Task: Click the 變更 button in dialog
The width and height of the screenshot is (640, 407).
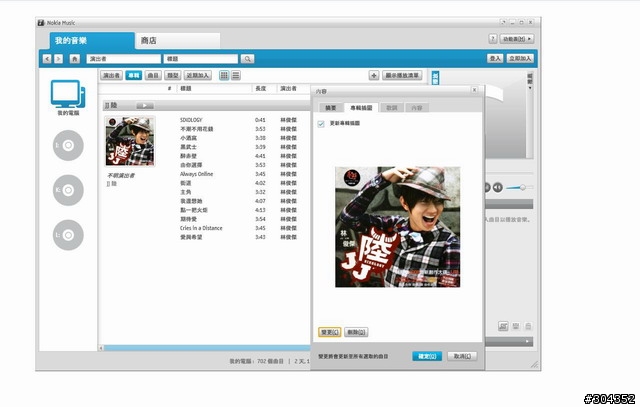Action: tap(329, 332)
